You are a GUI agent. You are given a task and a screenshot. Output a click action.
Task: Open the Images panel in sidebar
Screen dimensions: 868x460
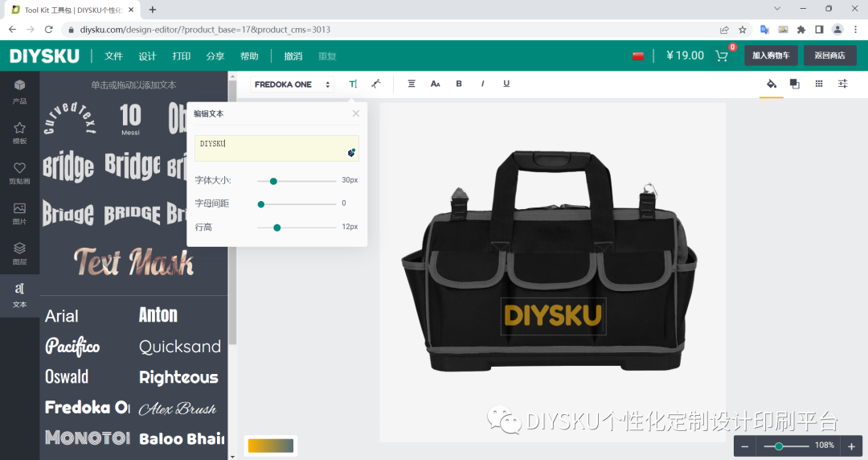tap(19, 213)
